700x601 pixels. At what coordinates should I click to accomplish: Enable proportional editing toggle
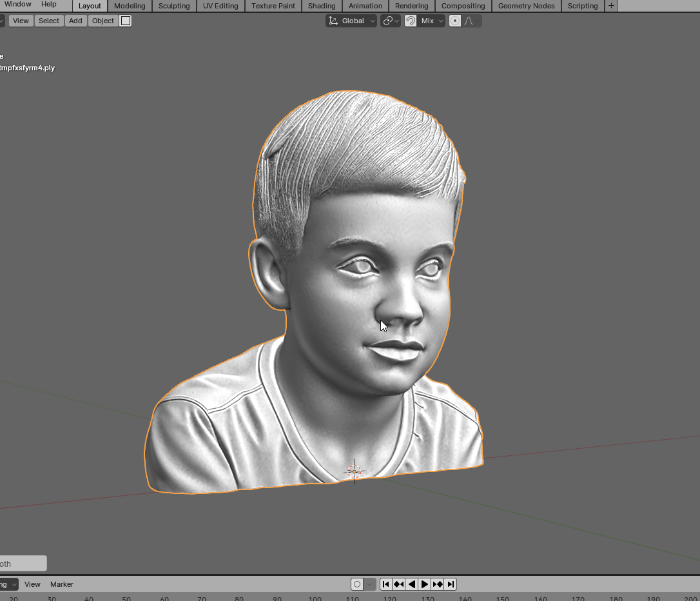click(x=455, y=21)
